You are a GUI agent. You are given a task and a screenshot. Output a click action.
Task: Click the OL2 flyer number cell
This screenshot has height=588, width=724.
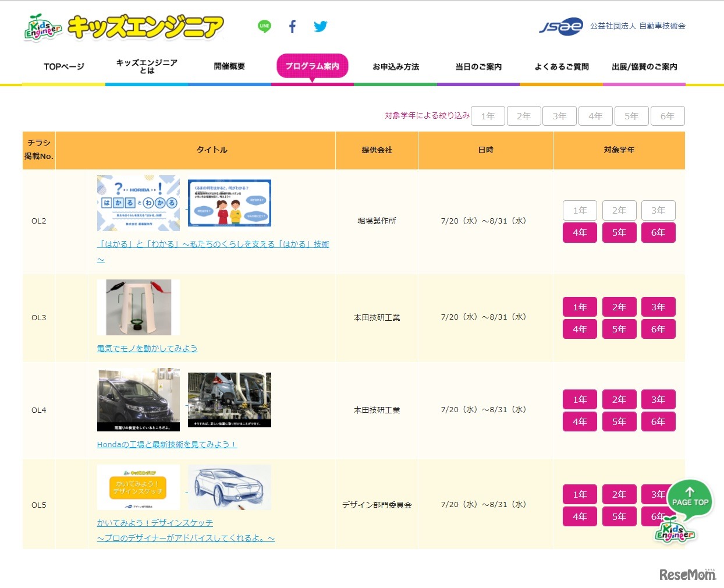(x=39, y=221)
